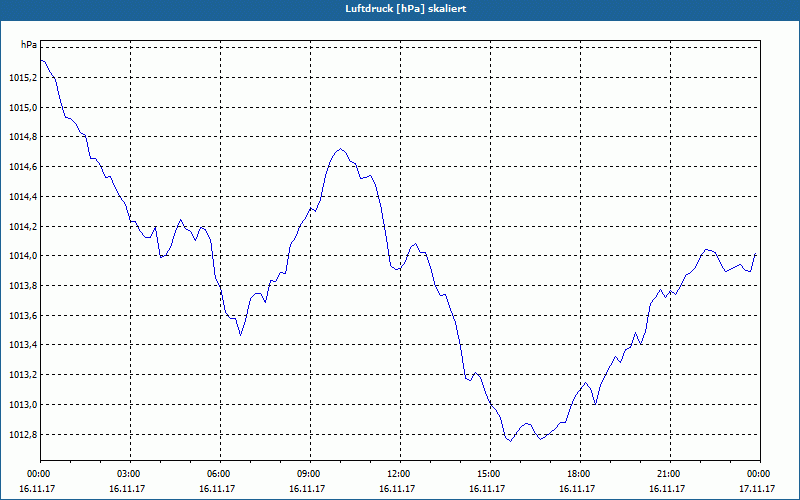Click the 1013,8 axis value
Screen dimensions: 800x500
point(23,286)
